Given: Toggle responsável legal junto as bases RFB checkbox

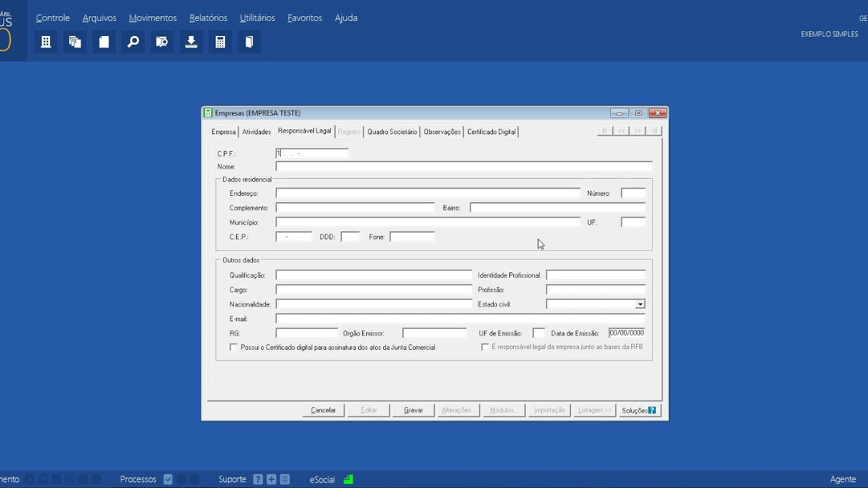Looking at the screenshot, I should coord(485,347).
